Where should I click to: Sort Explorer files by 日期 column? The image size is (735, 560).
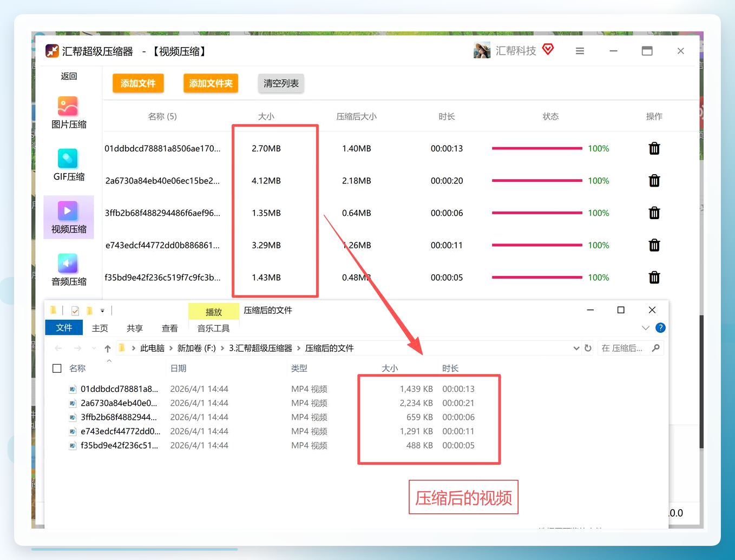179,368
